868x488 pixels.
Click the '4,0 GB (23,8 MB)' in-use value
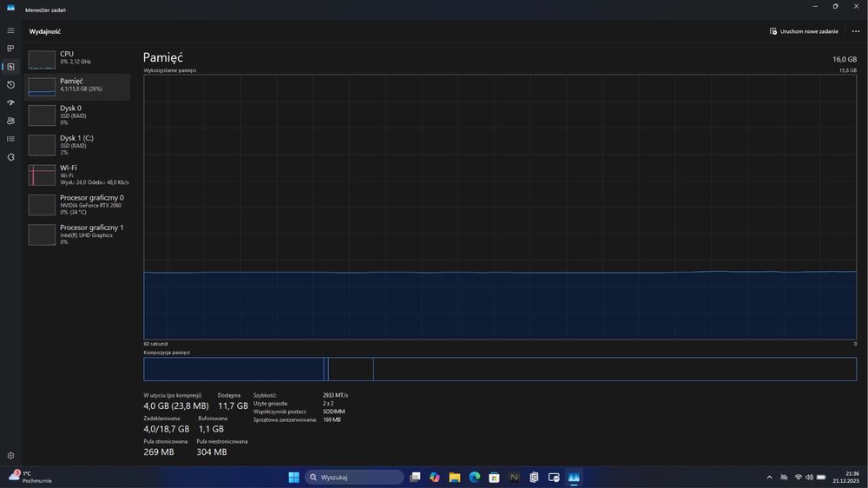tap(176, 406)
